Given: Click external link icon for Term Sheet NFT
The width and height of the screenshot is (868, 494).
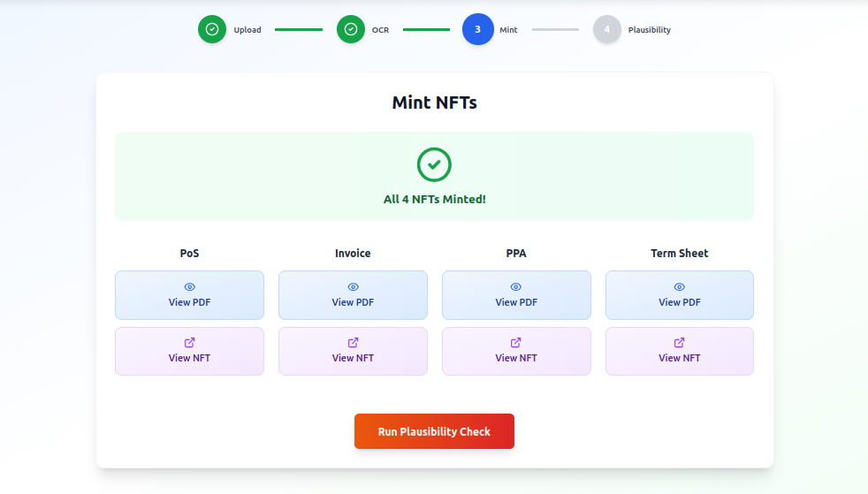Looking at the screenshot, I should 680,343.
